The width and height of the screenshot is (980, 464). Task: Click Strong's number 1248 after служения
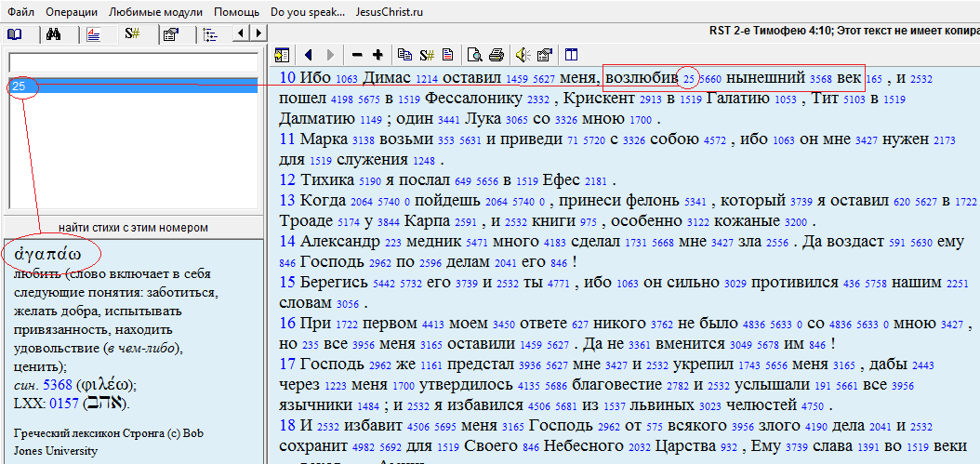424,162
